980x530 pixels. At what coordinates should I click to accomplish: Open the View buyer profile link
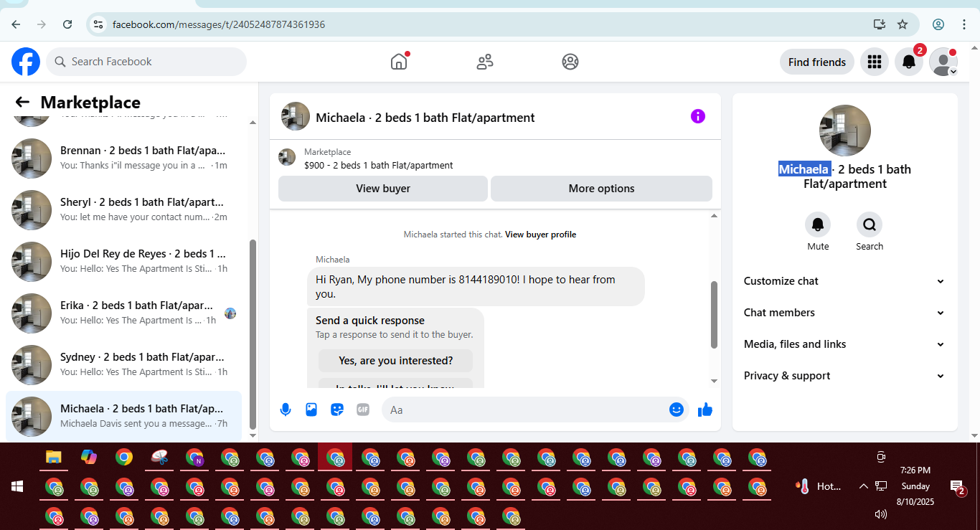point(540,235)
